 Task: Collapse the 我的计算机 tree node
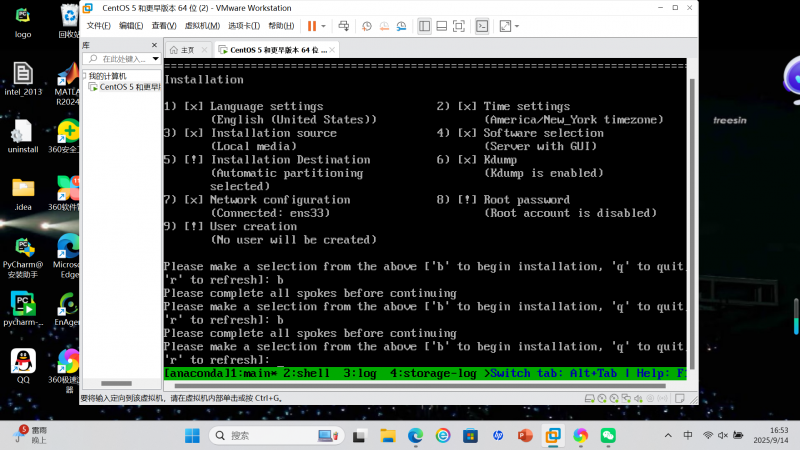click(84, 75)
